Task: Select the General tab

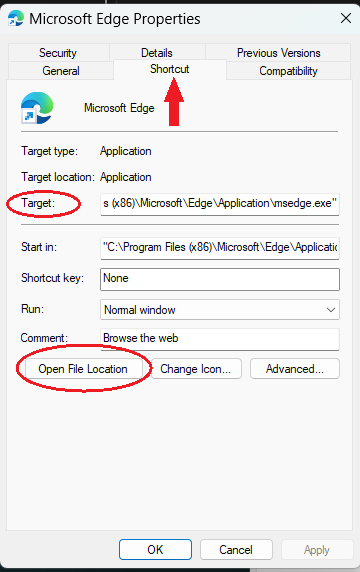Action: click(61, 70)
